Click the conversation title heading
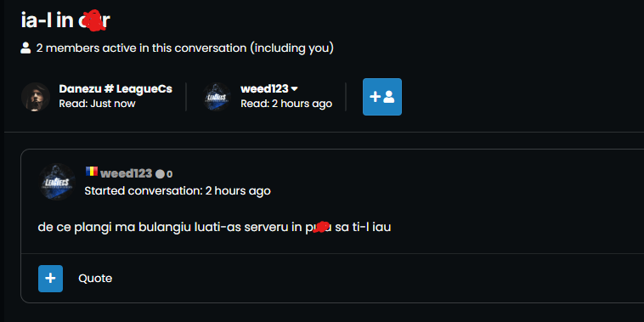 pos(65,20)
